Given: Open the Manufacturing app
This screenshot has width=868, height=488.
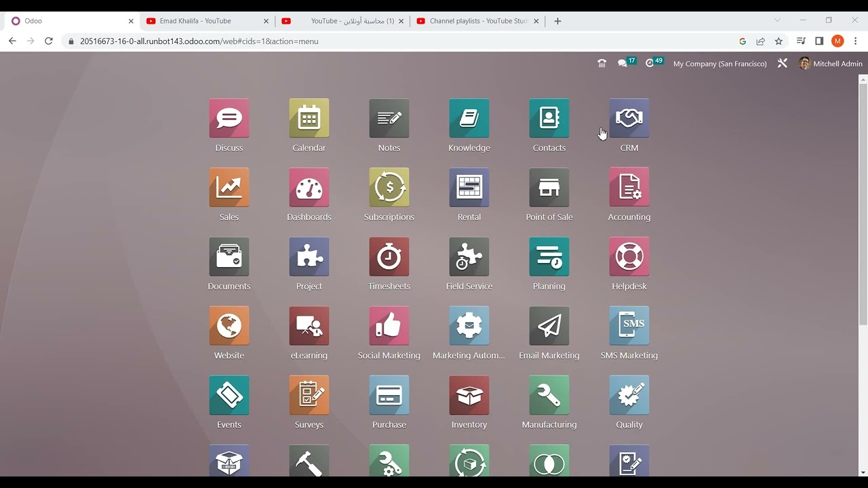Looking at the screenshot, I should [x=549, y=395].
